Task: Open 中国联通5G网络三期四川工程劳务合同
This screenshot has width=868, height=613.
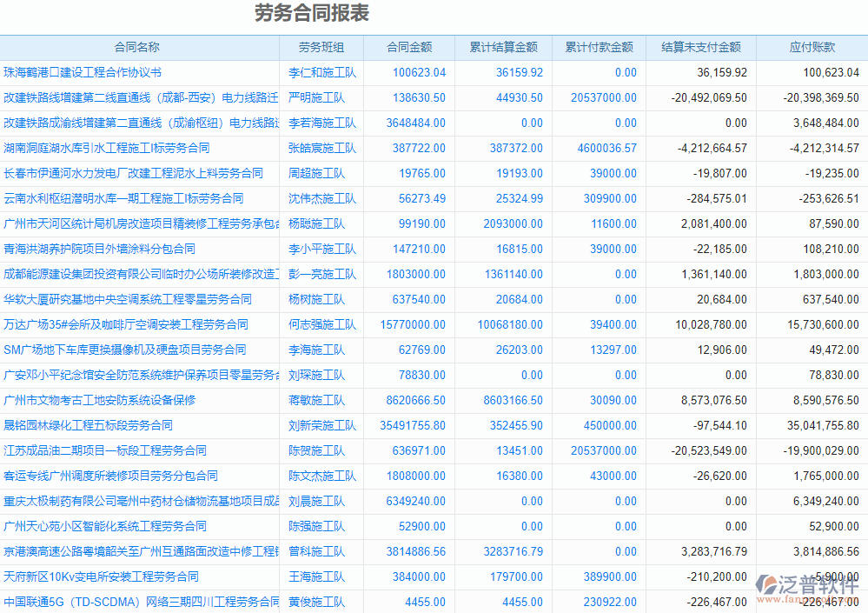Action: click(x=139, y=602)
